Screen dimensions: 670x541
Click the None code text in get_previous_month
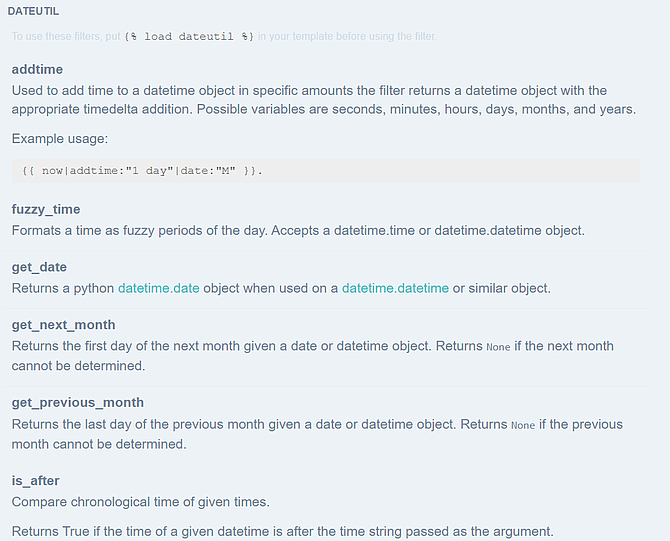pos(523,425)
